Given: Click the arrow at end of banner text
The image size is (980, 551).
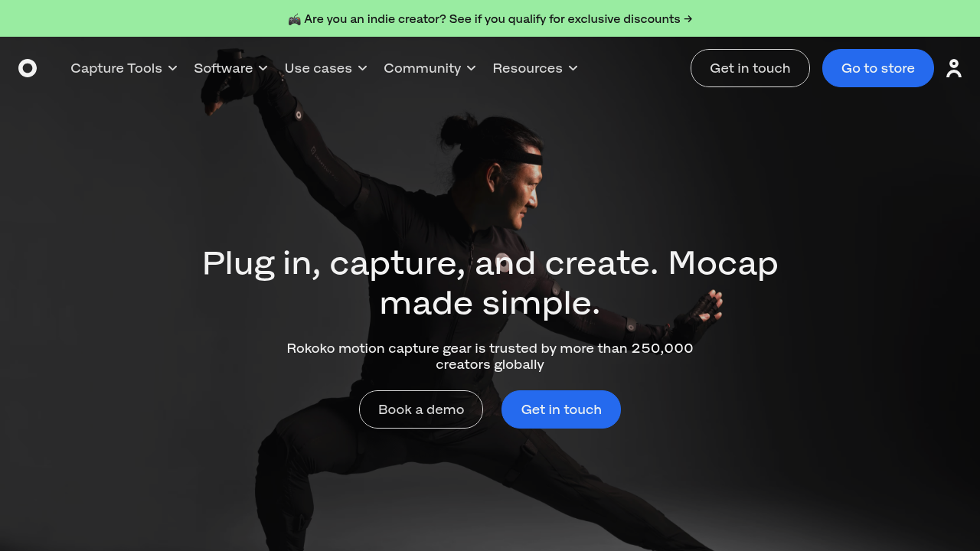Looking at the screenshot, I should click(x=688, y=19).
